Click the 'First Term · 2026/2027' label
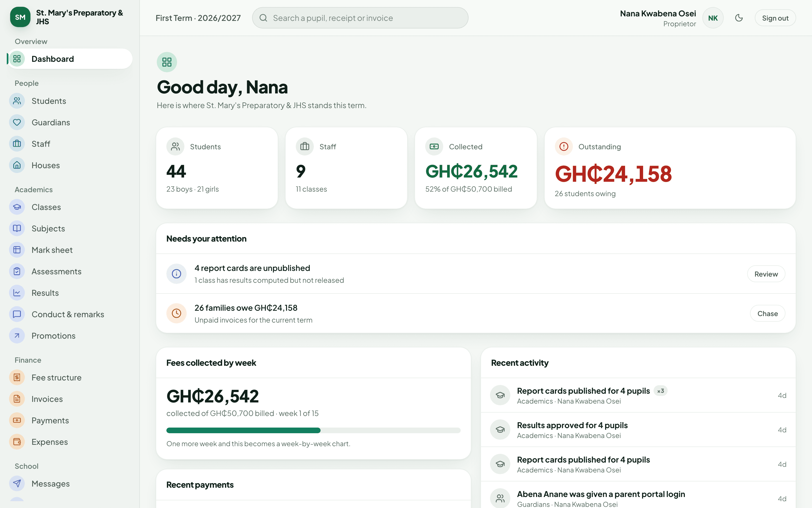The height and width of the screenshot is (508, 812). (198, 18)
